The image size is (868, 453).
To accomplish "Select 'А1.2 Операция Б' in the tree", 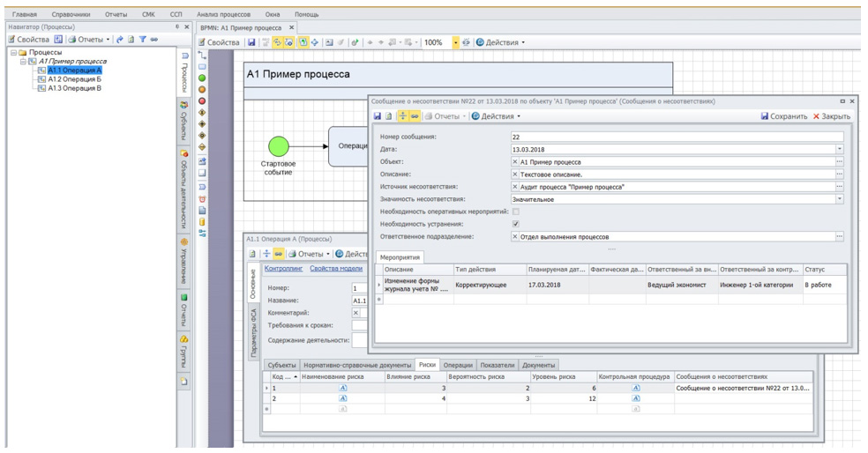I will pyautogui.click(x=74, y=79).
